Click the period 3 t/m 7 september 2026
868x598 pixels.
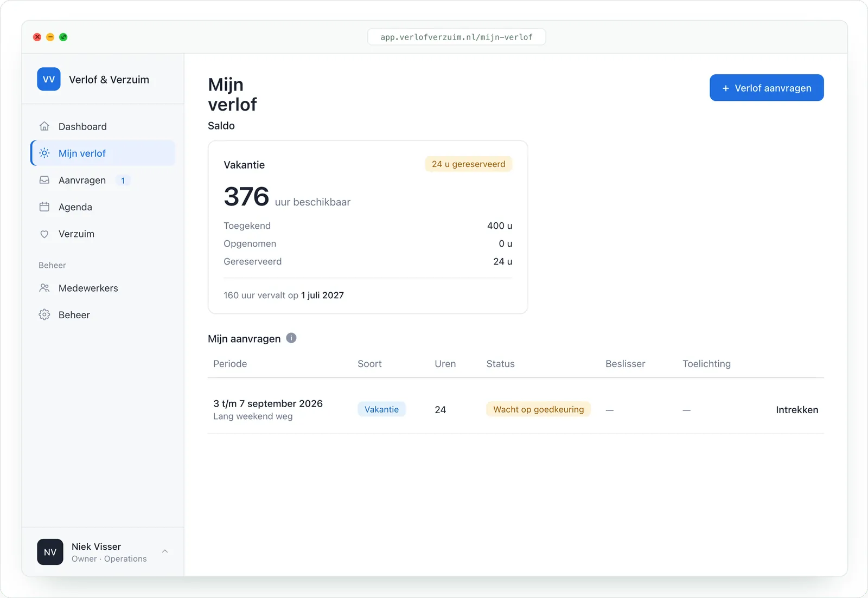tap(268, 403)
